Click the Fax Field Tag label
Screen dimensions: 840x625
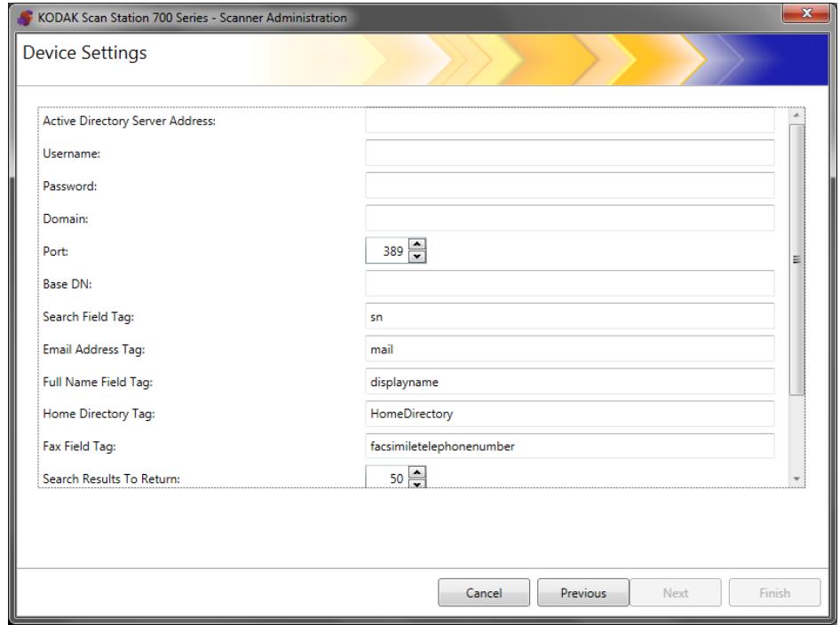tap(79, 447)
